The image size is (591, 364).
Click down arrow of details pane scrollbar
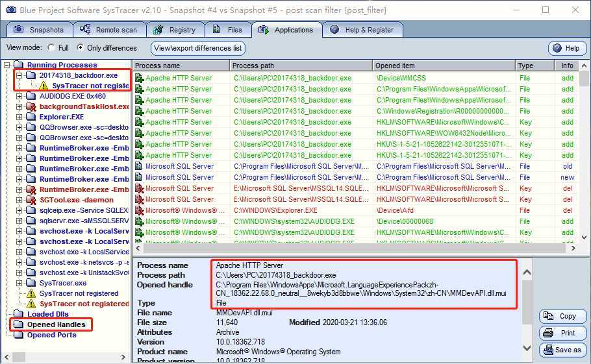click(x=527, y=348)
